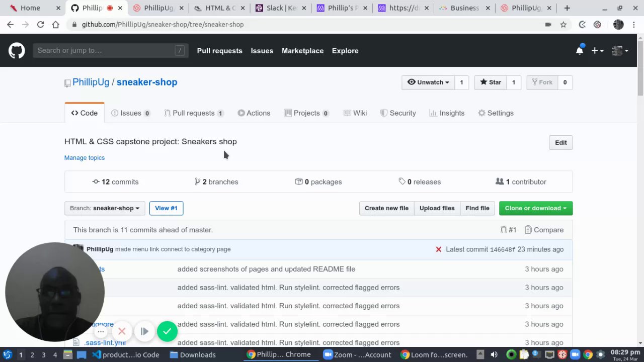Open GitHub user avatar menu
The height and width of the screenshot is (362, 644).
coord(620,50)
